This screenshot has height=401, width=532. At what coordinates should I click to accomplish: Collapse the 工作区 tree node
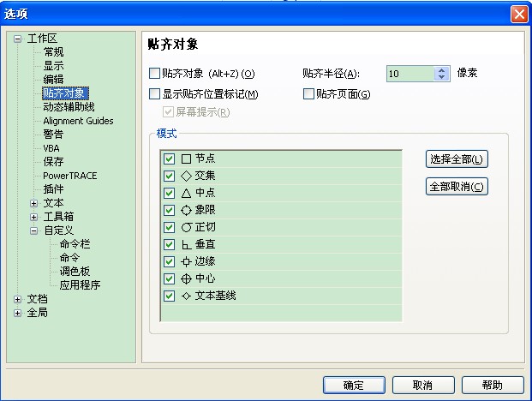click(18, 39)
